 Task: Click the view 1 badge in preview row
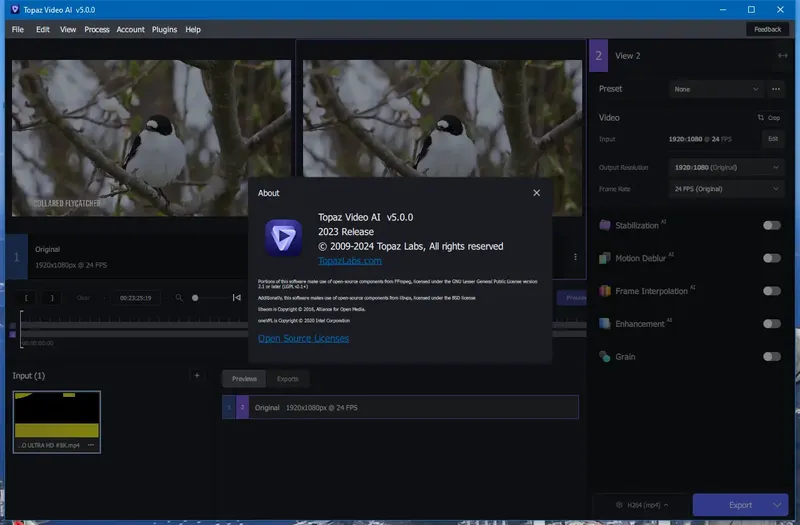click(229, 407)
